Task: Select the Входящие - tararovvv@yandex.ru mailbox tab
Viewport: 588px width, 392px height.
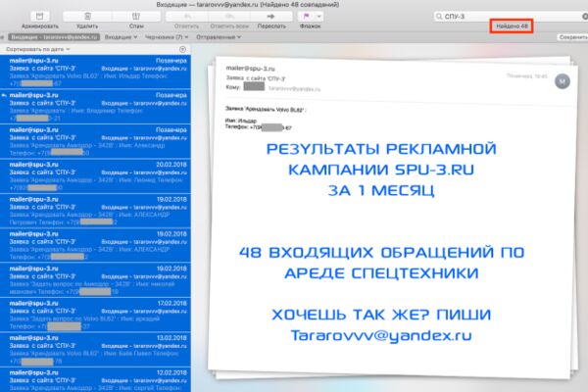Action: (x=54, y=37)
